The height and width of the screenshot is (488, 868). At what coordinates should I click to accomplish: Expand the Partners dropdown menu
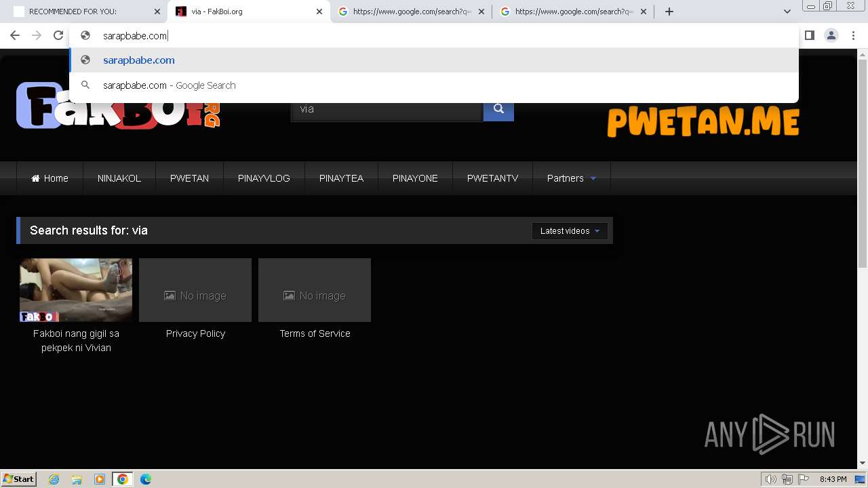coord(572,178)
